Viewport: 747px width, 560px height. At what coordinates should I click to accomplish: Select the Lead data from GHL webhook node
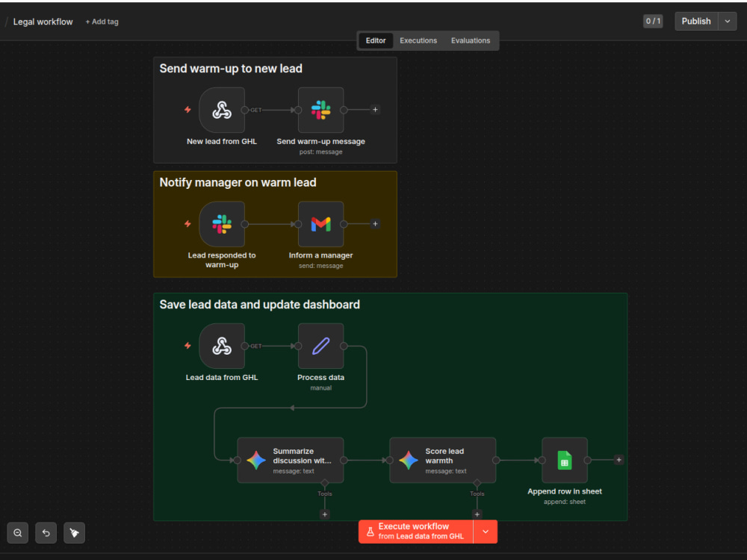(x=222, y=346)
